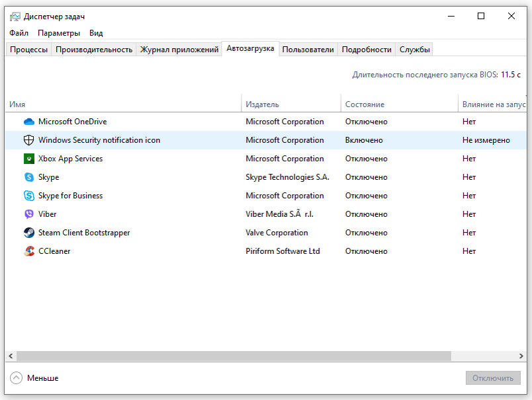
Task: Switch to the Пользователи tab
Action: 308,50
